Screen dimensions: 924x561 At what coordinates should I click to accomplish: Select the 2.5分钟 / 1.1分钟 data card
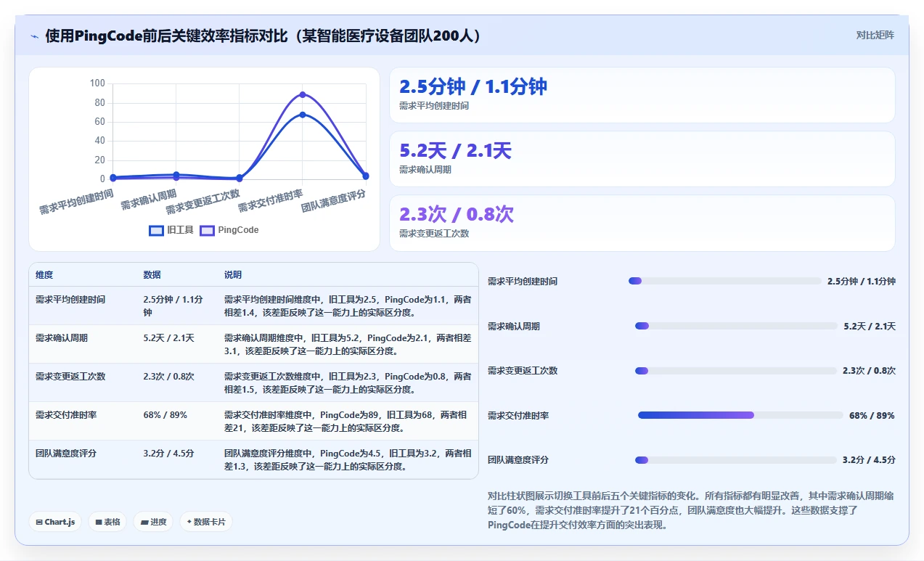pyautogui.click(x=642, y=95)
